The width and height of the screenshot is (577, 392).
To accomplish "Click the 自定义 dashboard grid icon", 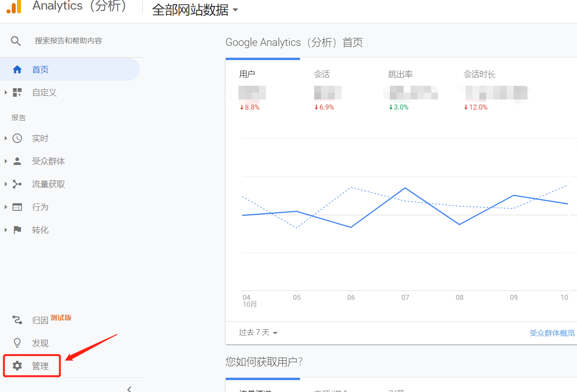I will click(17, 93).
